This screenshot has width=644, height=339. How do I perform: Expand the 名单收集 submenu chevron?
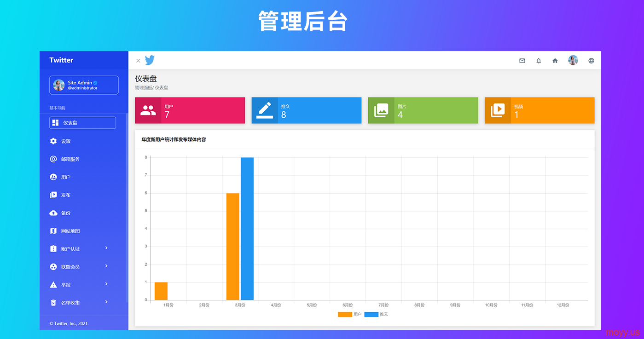(106, 302)
